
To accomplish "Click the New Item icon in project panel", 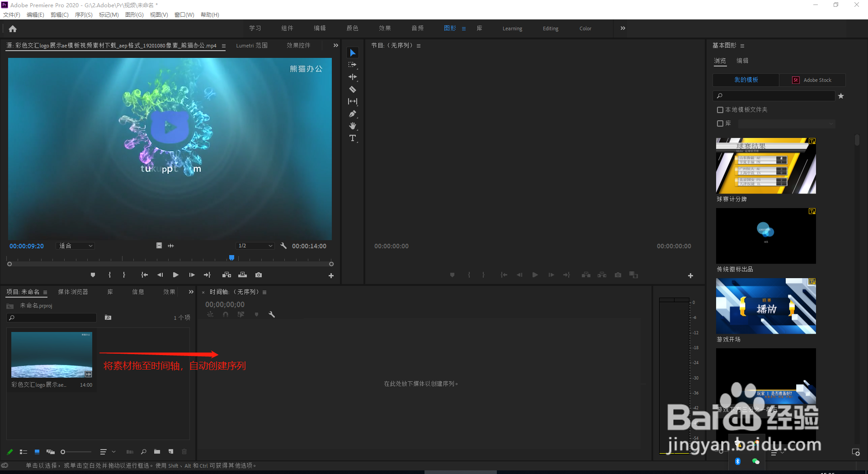I will [171, 451].
